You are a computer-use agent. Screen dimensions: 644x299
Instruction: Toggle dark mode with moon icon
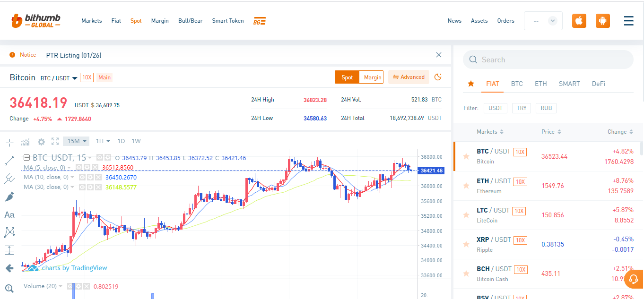[x=438, y=77]
